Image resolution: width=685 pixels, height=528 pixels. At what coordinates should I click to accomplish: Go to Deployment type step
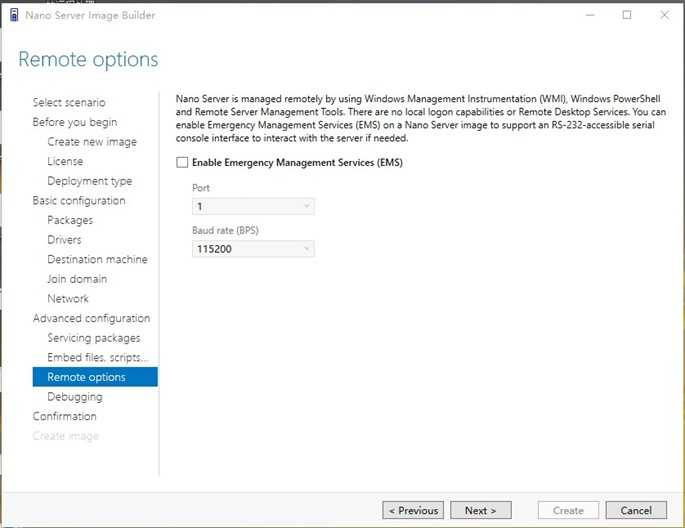point(90,181)
